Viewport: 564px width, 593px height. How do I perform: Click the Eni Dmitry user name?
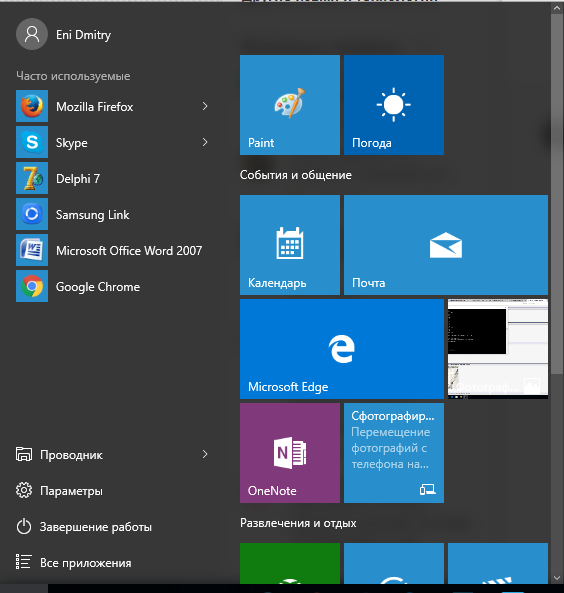(83, 35)
